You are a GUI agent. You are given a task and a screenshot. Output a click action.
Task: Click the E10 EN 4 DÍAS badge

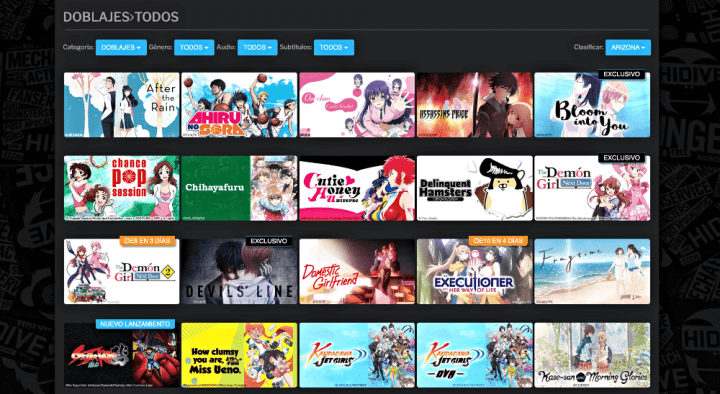tap(498, 241)
